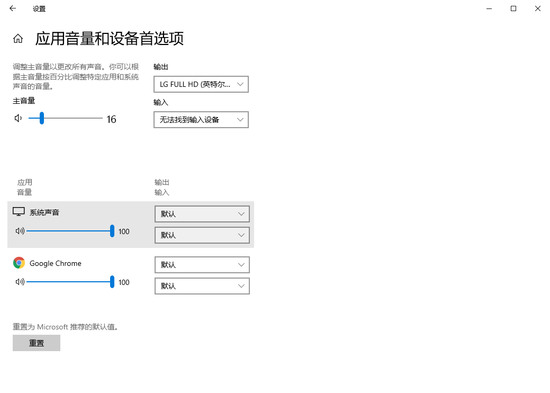550x393 pixels.
Task: Open system sounds input dropdown
Action: pyautogui.click(x=202, y=235)
